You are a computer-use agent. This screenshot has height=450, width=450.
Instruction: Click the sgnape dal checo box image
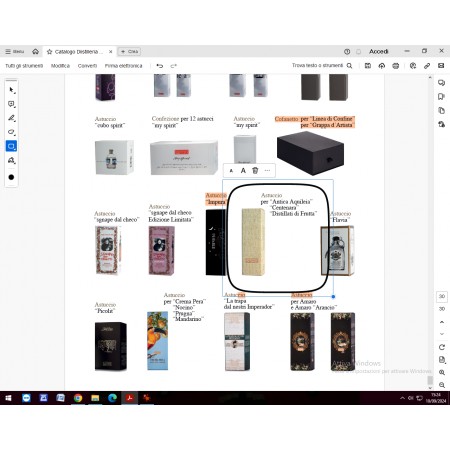pos(108,250)
